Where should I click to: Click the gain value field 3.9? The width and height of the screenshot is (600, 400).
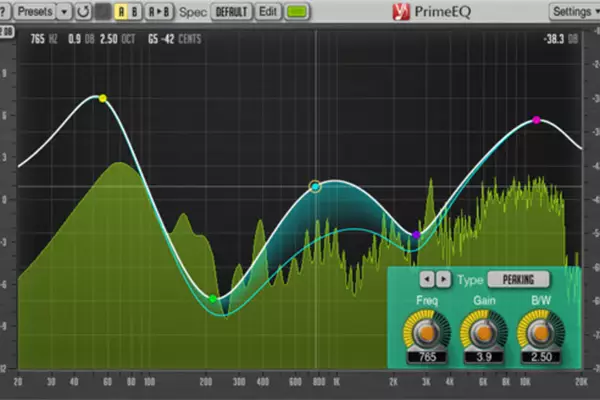click(x=484, y=357)
